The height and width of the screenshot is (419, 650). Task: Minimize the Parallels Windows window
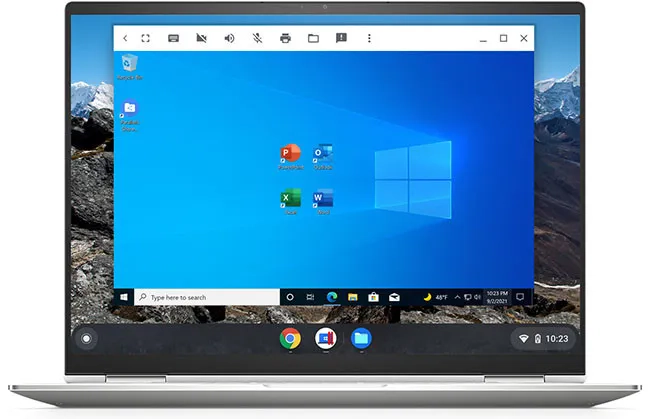[483, 40]
